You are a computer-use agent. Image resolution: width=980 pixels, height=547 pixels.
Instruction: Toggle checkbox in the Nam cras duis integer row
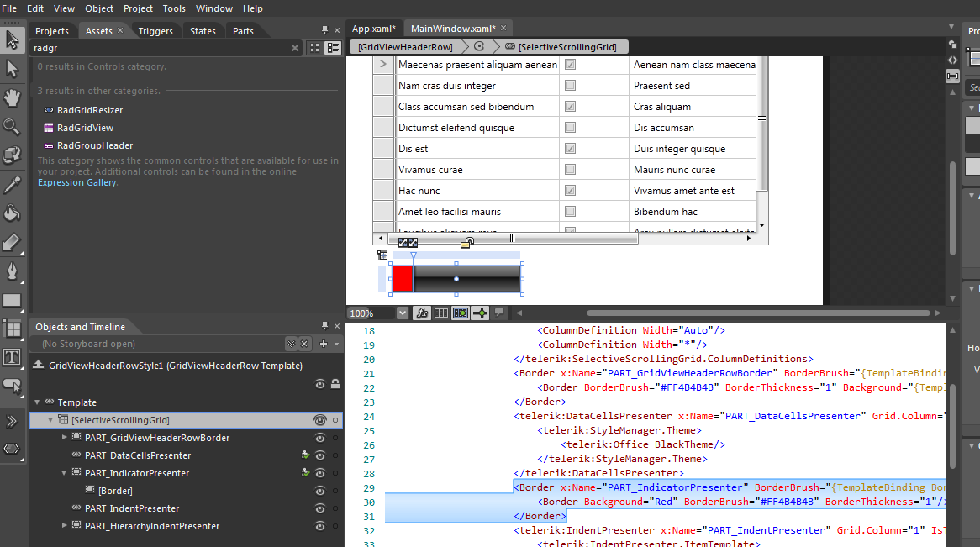click(570, 86)
